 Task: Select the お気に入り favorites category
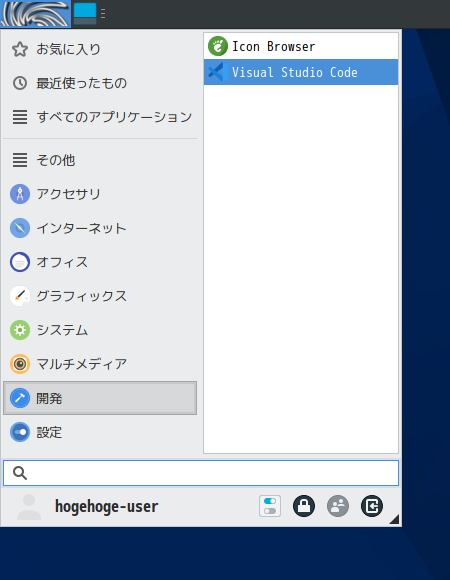(100, 49)
